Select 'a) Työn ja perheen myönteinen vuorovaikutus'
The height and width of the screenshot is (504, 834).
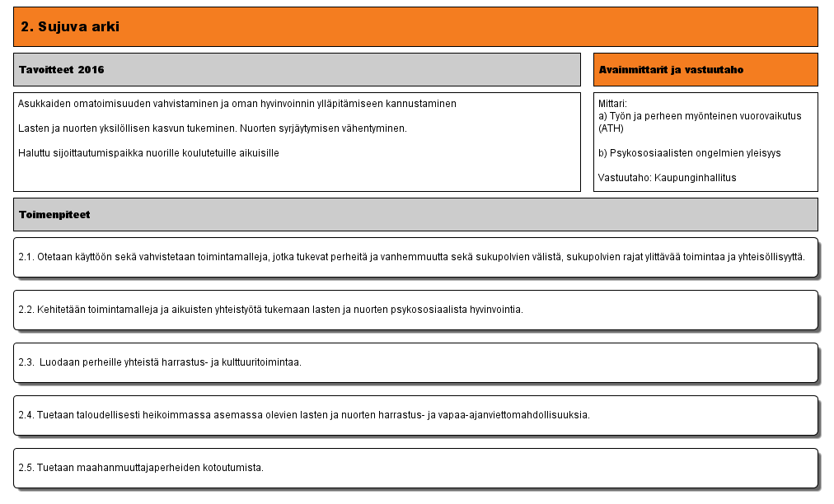pyautogui.click(x=700, y=116)
